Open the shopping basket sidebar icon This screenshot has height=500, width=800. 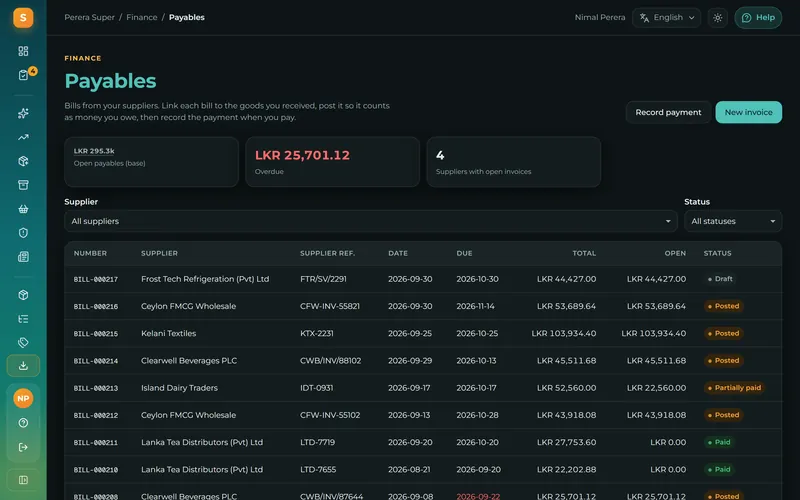click(23, 209)
